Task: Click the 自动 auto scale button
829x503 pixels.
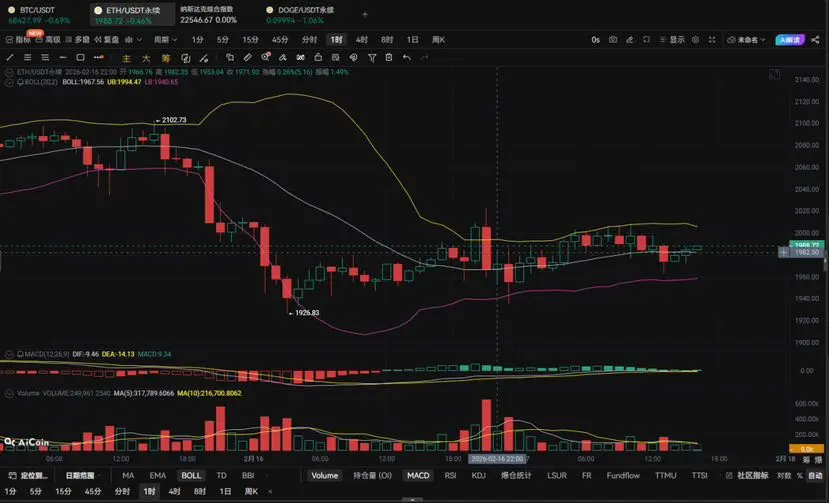Action: [x=815, y=475]
